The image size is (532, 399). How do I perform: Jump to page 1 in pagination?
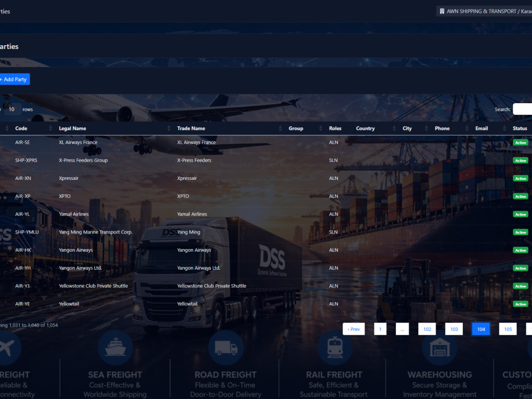tap(380, 329)
